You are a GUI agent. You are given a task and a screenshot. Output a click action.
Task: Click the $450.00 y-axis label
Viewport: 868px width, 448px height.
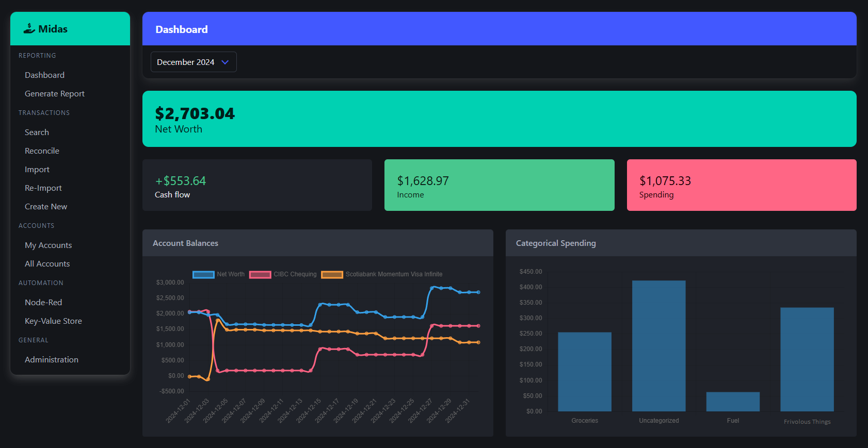(x=531, y=272)
